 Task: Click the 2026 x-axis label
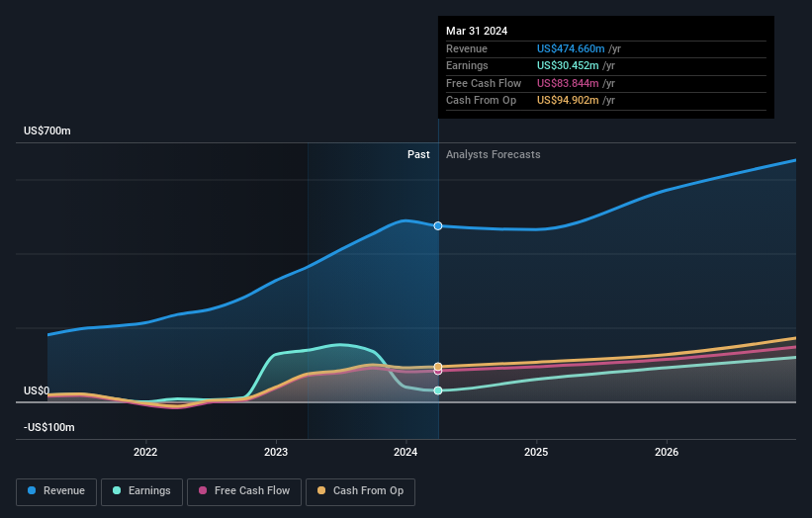[x=667, y=452]
